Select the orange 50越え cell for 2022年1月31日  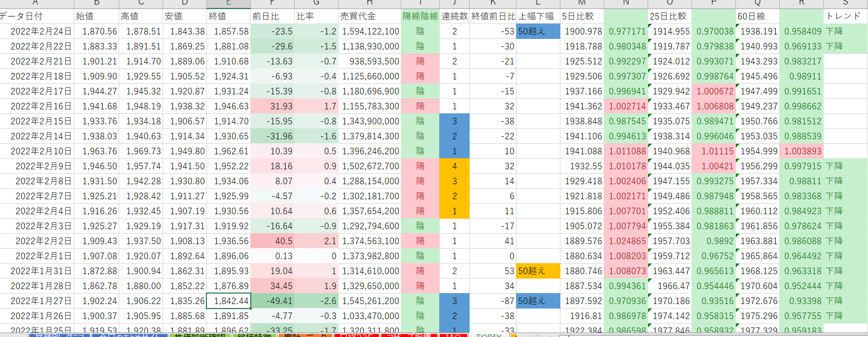537,271
